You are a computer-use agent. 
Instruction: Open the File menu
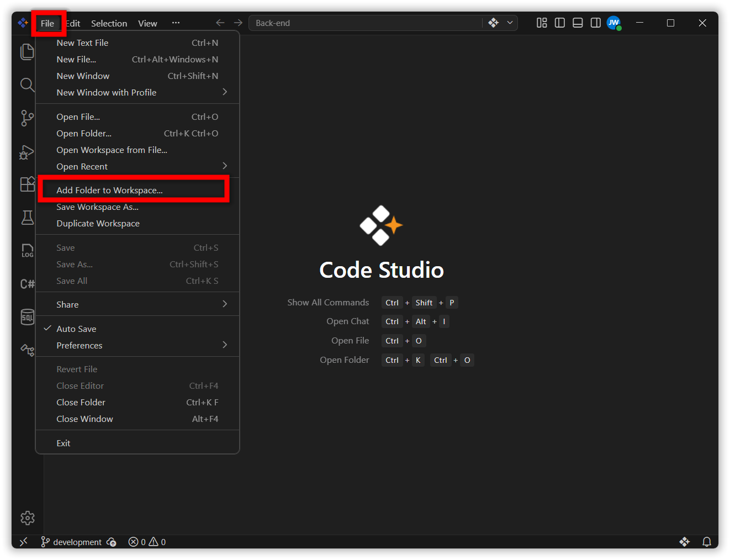pyautogui.click(x=47, y=23)
